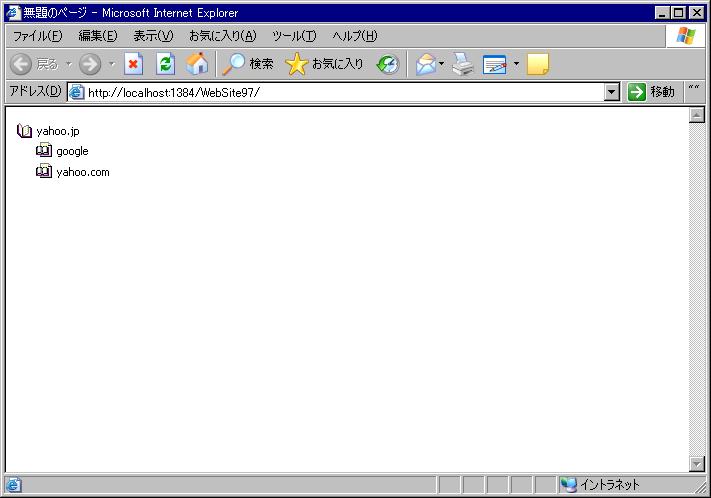
Task: Open the ツール(T) menu
Action: coord(294,36)
